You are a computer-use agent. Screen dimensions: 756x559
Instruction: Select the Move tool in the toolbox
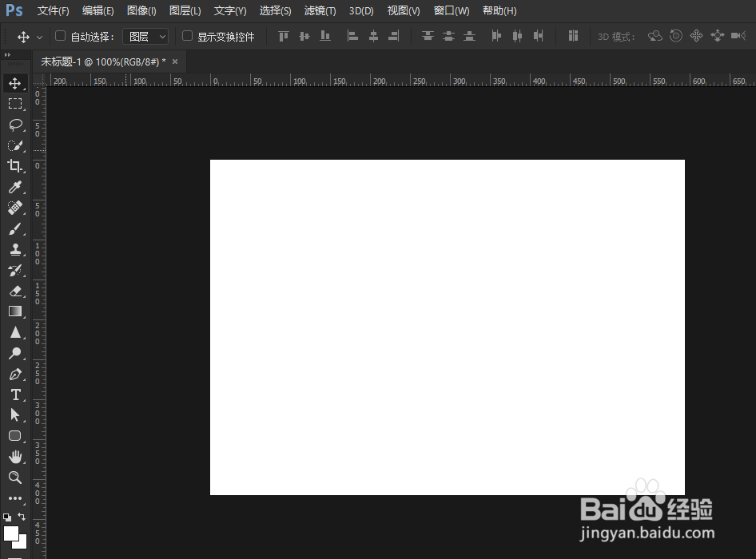pos(15,83)
